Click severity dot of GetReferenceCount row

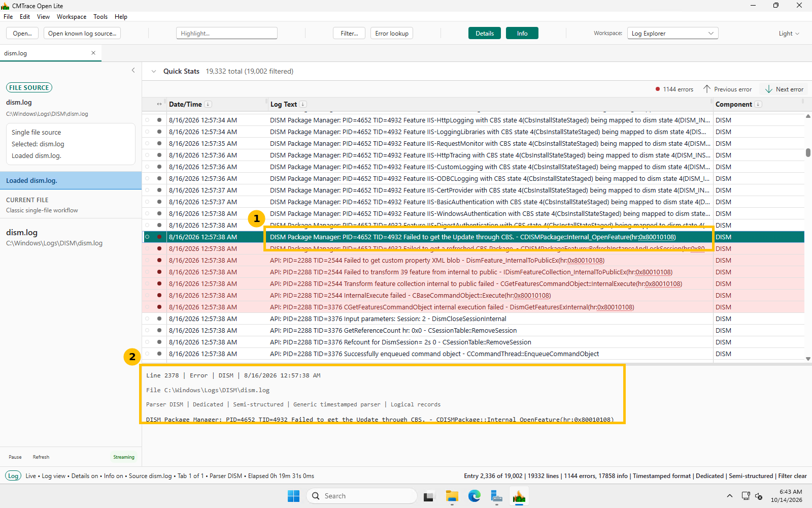point(159,330)
